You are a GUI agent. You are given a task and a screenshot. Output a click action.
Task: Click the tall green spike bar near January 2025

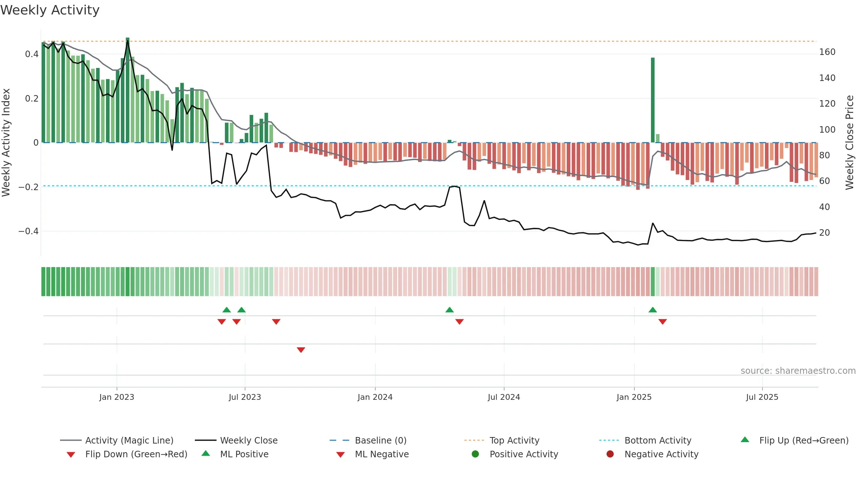[x=653, y=100]
